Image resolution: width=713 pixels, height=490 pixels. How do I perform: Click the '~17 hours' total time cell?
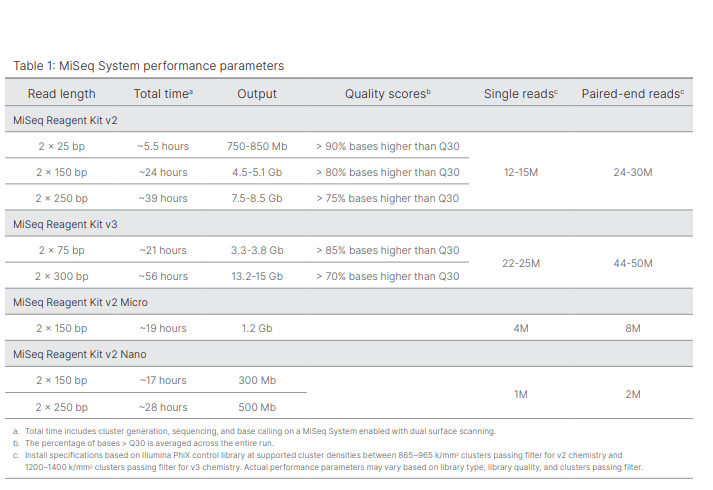click(163, 380)
